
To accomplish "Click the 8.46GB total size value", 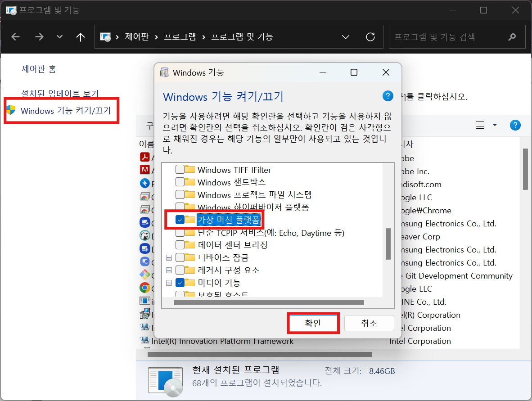I will 382,371.
